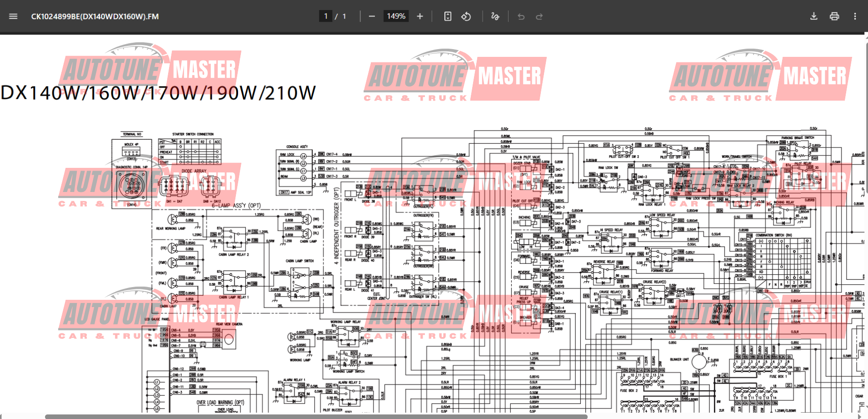Download the PDF file
Viewport: 868px width, 419px height.
tap(814, 16)
